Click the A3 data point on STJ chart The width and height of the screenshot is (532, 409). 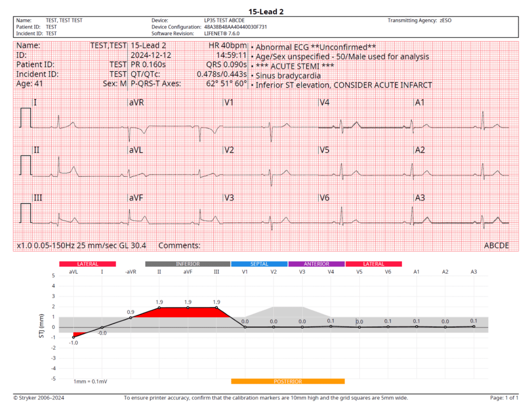coord(474,326)
